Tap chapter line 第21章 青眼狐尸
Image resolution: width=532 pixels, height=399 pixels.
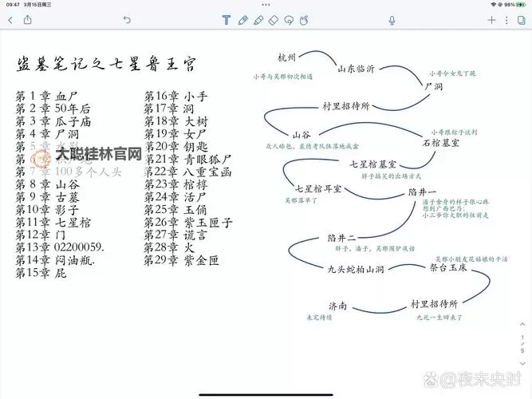188,159
